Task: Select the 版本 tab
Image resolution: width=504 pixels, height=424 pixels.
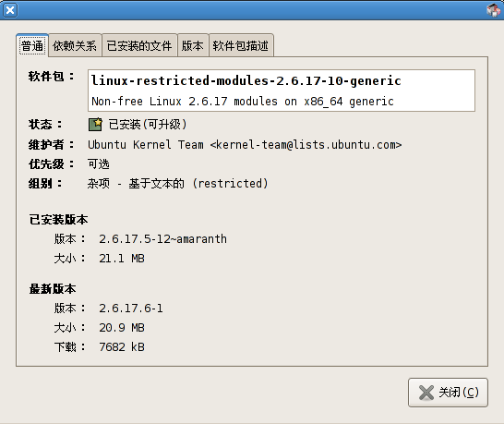Action: 193,45
